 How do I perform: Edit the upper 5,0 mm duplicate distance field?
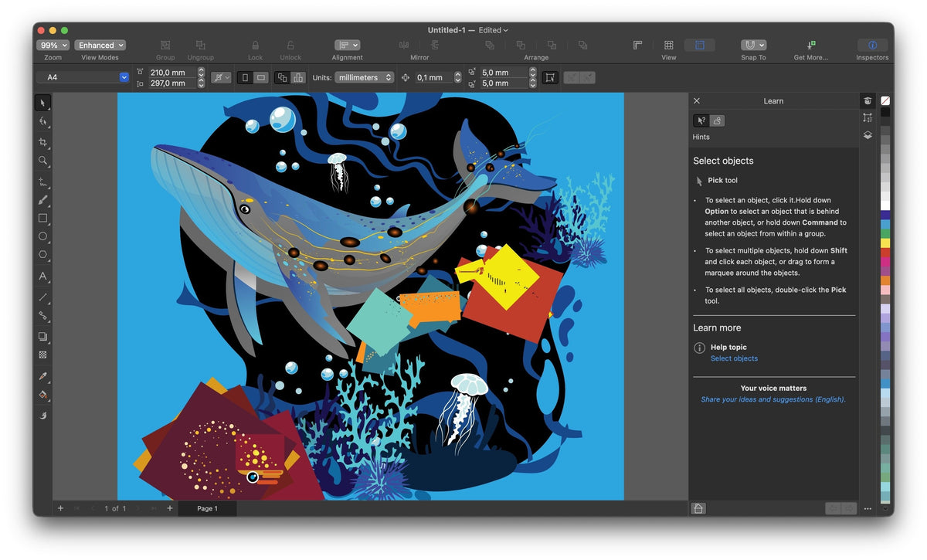[504, 73]
